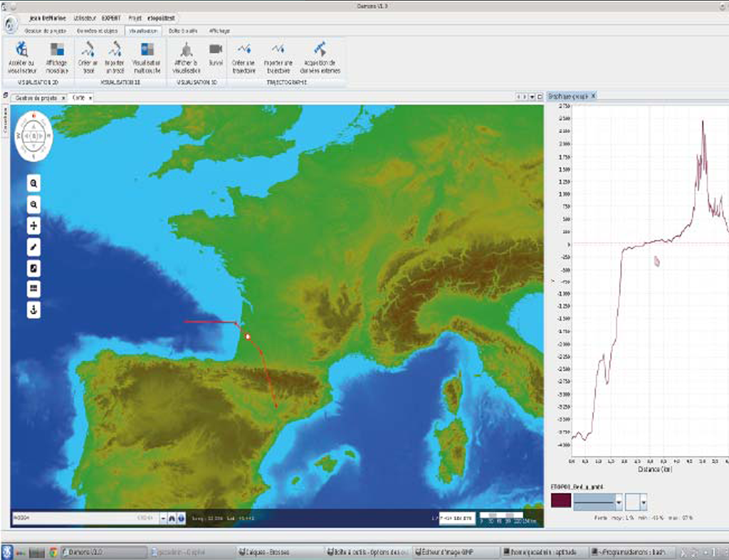Open the 'Visualisation' ribbon tab
Screen dimensions: 729x560
tap(143, 31)
